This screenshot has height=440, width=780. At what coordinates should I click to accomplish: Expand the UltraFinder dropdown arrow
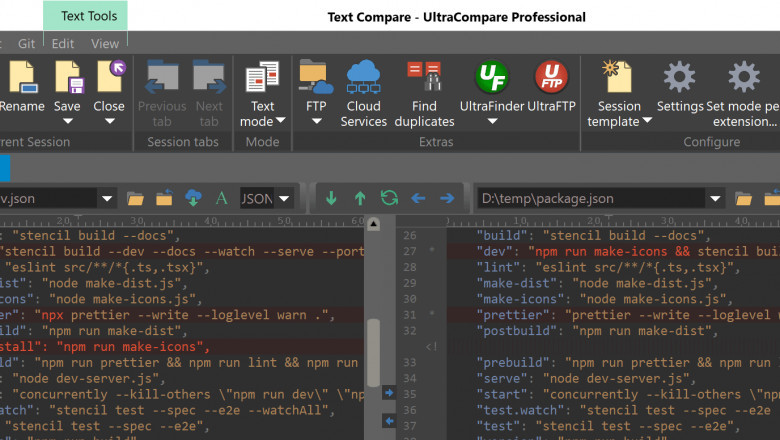[x=492, y=121]
